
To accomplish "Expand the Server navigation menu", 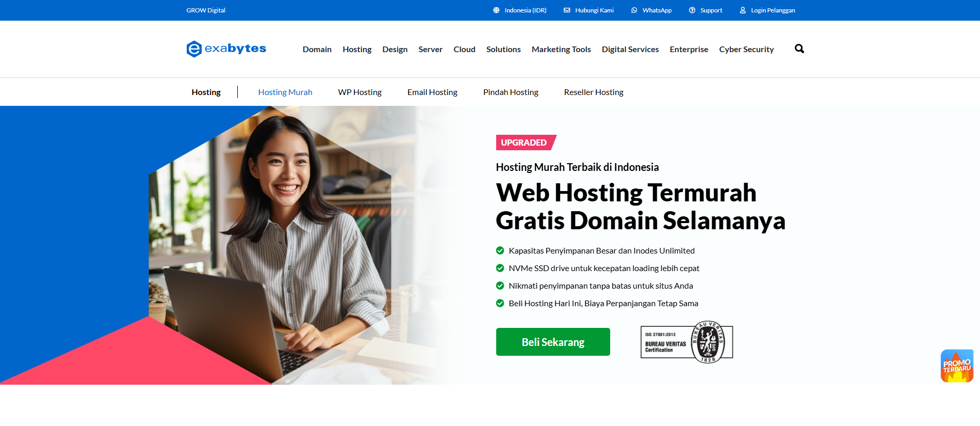I will 431,49.
